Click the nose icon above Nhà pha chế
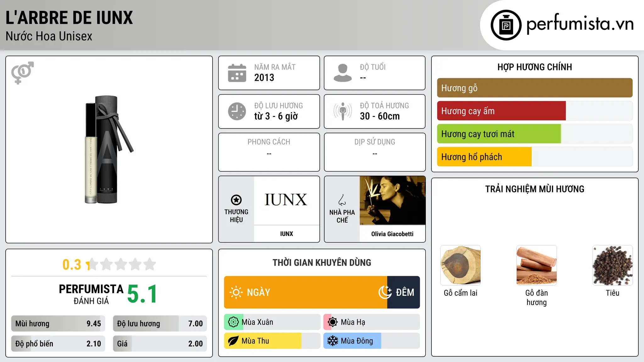 (x=342, y=200)
